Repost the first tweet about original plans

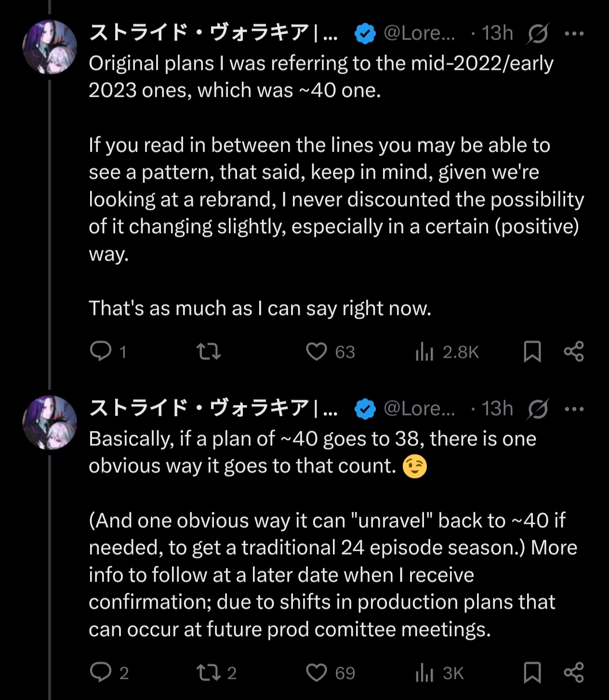tap(209, 351)
